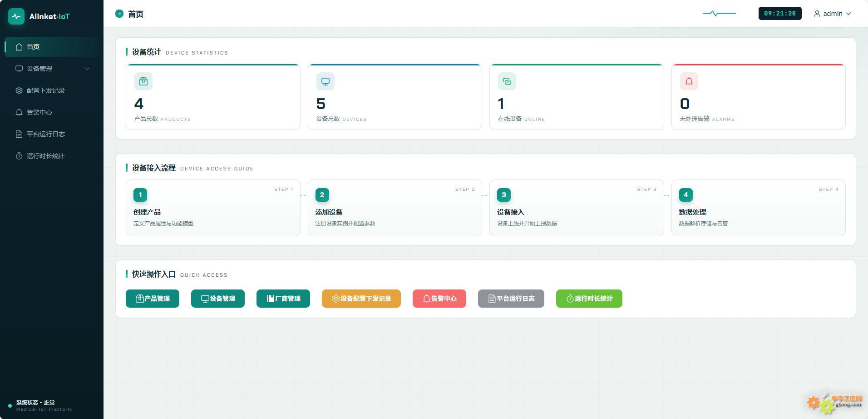
Task: Click the 系统状态 · 正常 status text
Action: click(35, 403)
